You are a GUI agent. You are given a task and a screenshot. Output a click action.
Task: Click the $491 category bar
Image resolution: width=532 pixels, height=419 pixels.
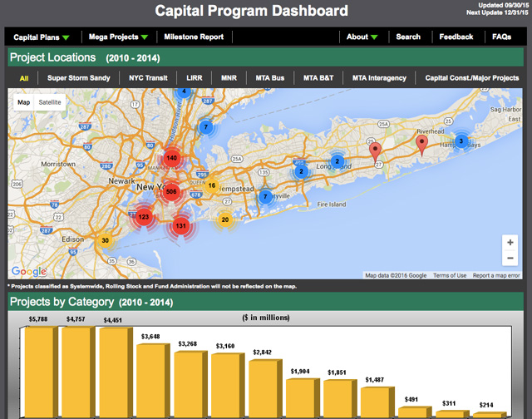415,412
